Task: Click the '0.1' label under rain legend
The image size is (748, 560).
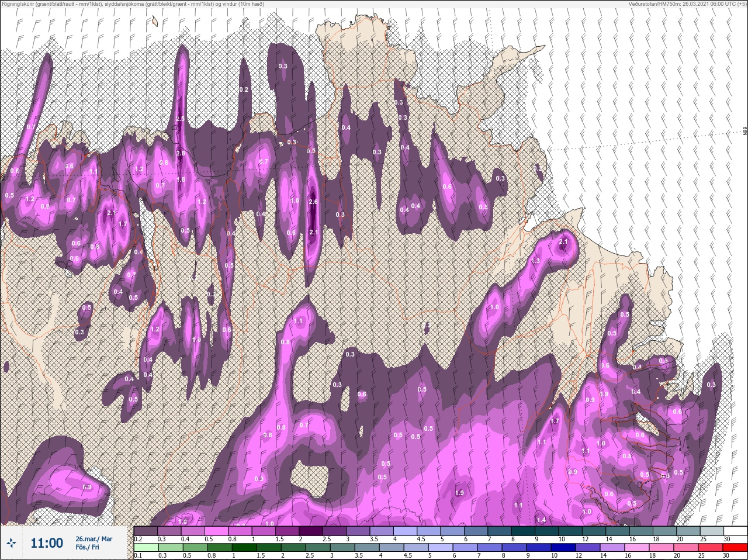Action: point(137,555)
